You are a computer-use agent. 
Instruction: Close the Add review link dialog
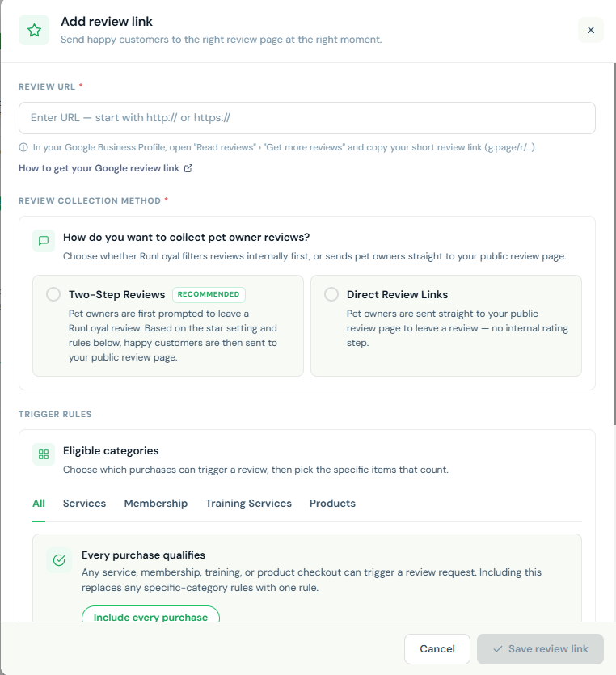tap(591, 30)
